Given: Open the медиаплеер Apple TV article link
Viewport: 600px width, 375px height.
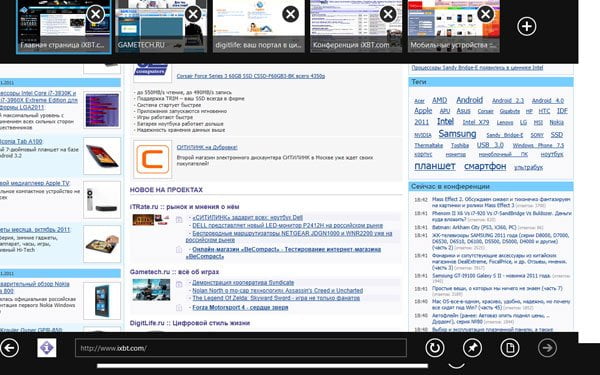Looking at the screenshot, I should tap(35, 183).
